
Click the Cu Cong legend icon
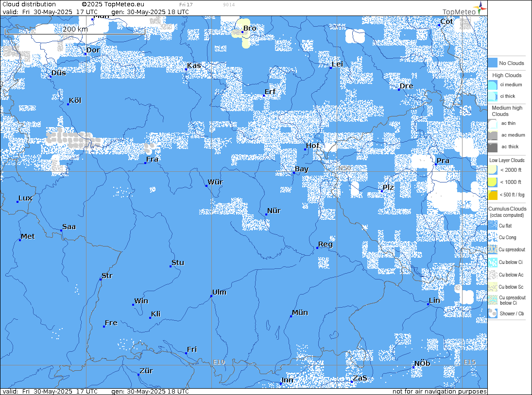click(493, 237)
